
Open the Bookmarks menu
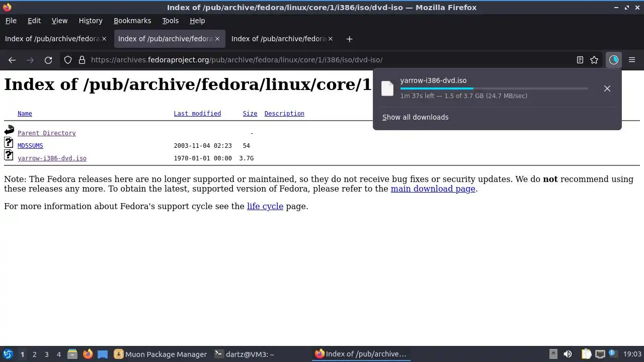pyautogui.click(x=132, y=21)
